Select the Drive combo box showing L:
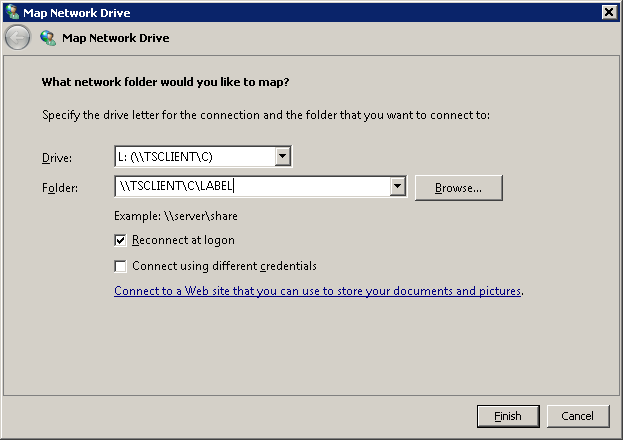 coord(203,157)
